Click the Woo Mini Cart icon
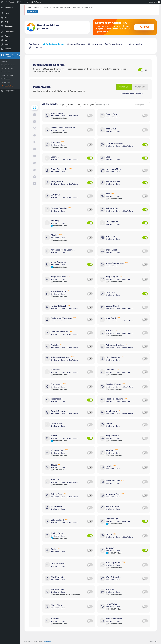 point(47,592)
